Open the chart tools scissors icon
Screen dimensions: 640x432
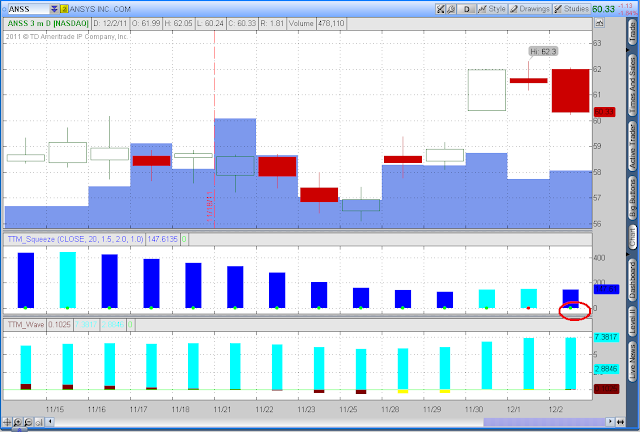pos(440,9)
